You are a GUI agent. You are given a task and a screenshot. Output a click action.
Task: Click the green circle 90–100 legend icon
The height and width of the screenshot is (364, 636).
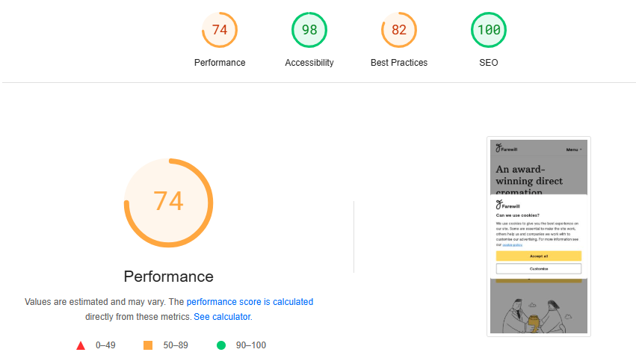(x=221, y=345)
